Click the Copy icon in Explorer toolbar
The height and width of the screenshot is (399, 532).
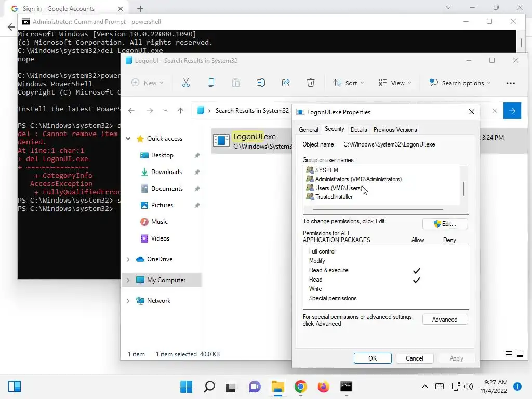coord(211,83)
